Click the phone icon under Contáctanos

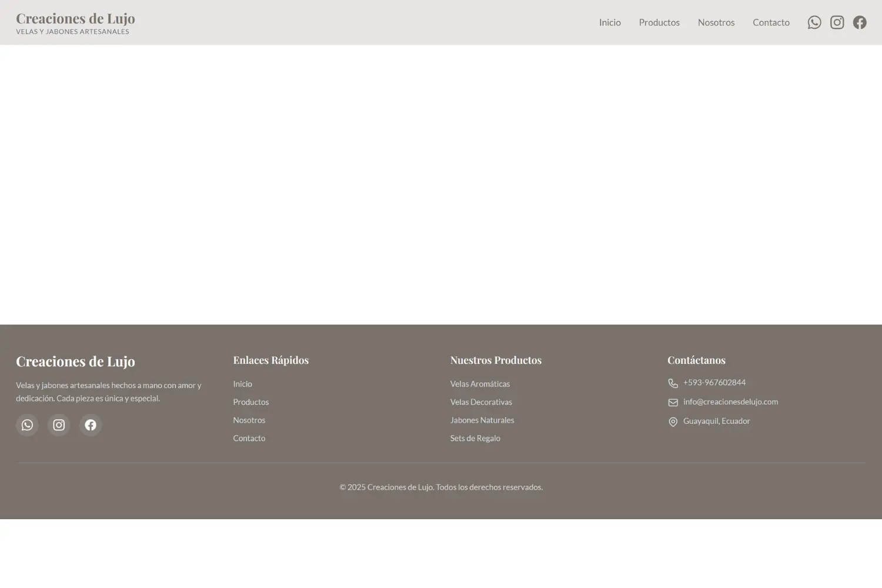point(673,383)
